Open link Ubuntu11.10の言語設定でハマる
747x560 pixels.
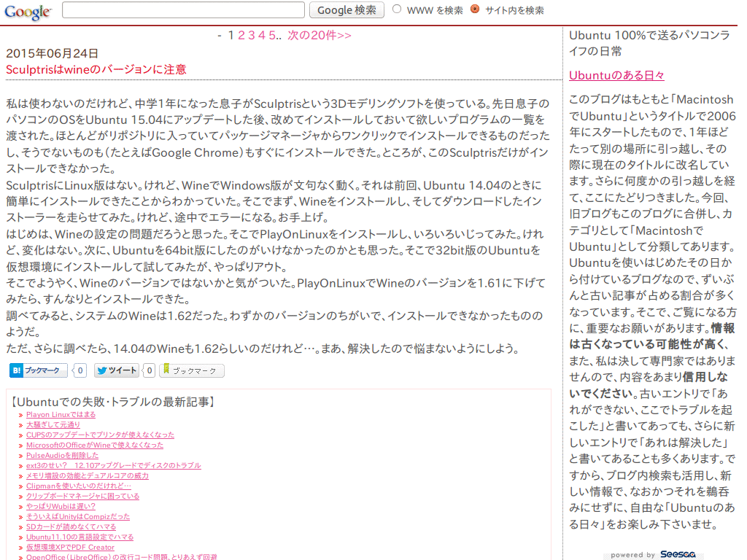point(80,537)
